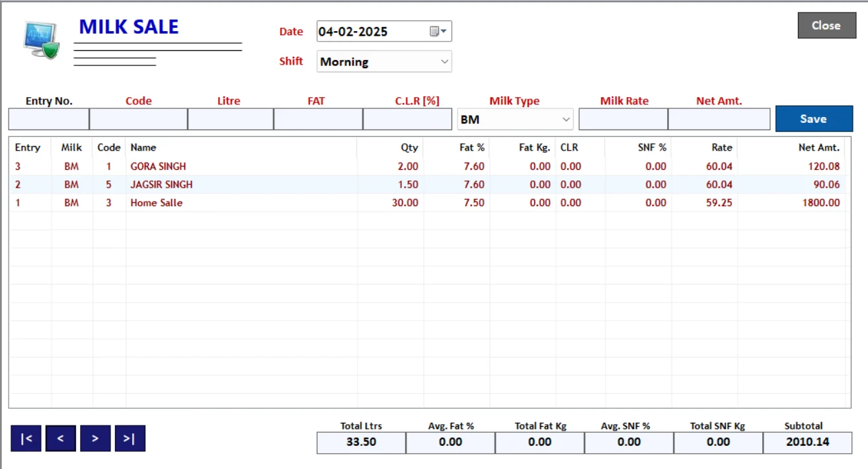868x469 pixels.
Task: Click the Avg. Fat % total box
Action: point(450,442)
